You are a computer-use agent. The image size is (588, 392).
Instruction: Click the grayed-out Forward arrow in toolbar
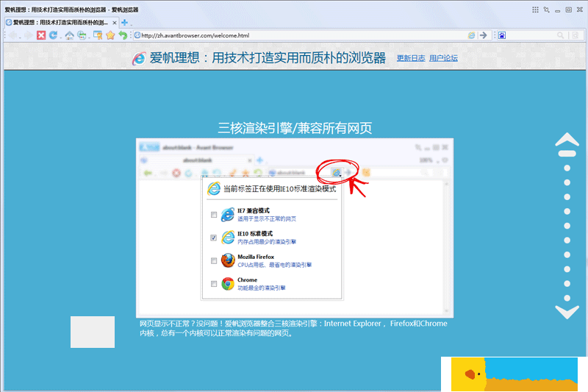coord(29,35)
